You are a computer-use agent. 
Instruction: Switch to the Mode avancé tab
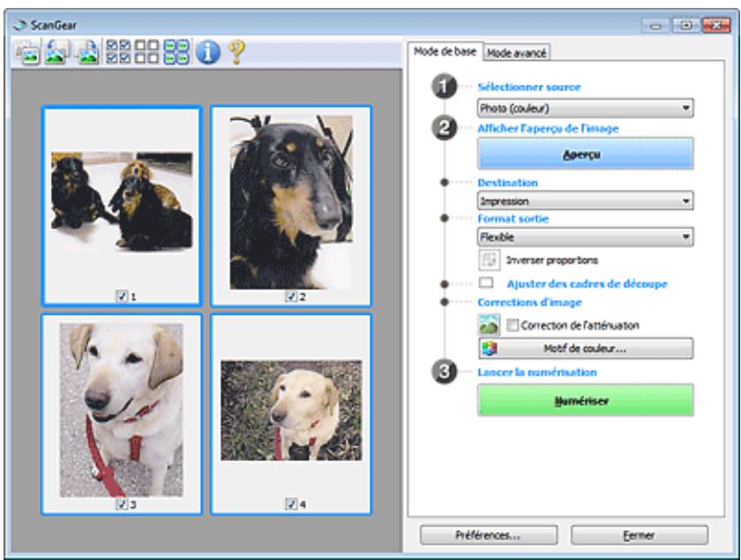click(517, 52)
